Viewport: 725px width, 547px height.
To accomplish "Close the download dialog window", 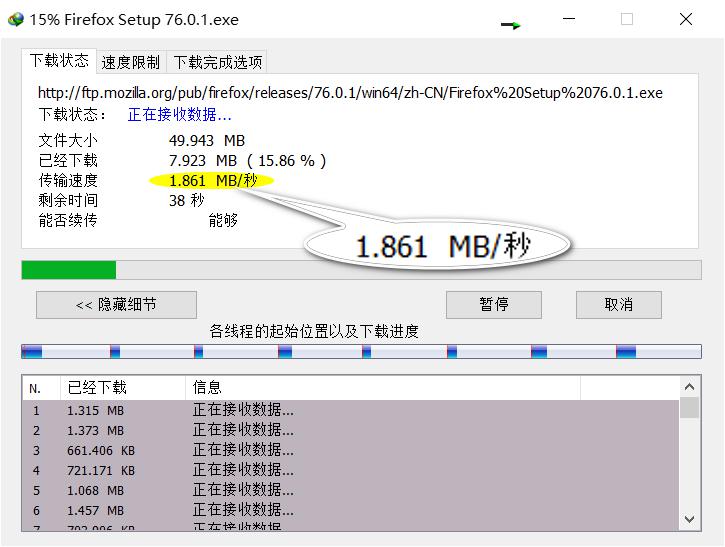I will (x=686, y=19).
